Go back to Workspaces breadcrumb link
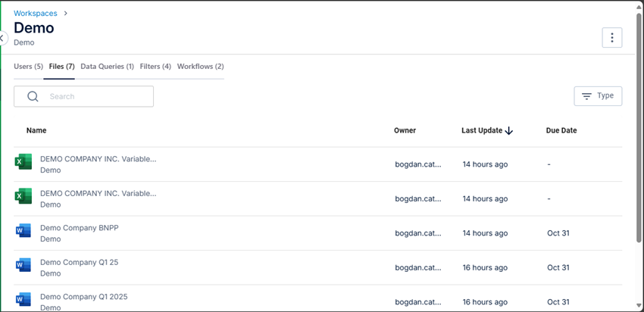The width and height of the screenshot is (644, 312). tap(36, 13)
